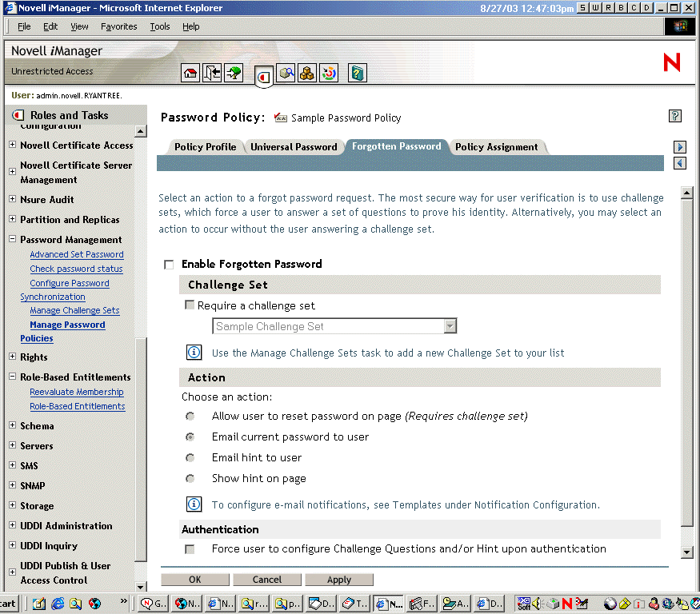Switch to the Policy Assignment tab
Image resolution: width=700 pixels, height=614 pixels.
(498, 146)
